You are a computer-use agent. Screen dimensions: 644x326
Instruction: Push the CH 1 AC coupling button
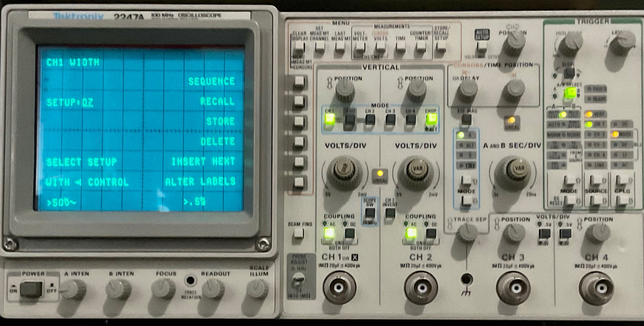point(329,233)
